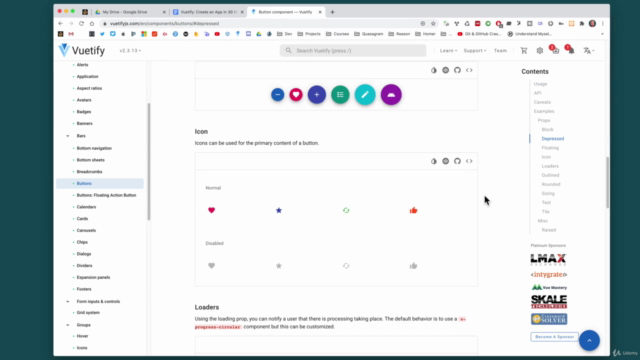
Task: Open Icon example in Codepen
Action: tap(445, 161)
